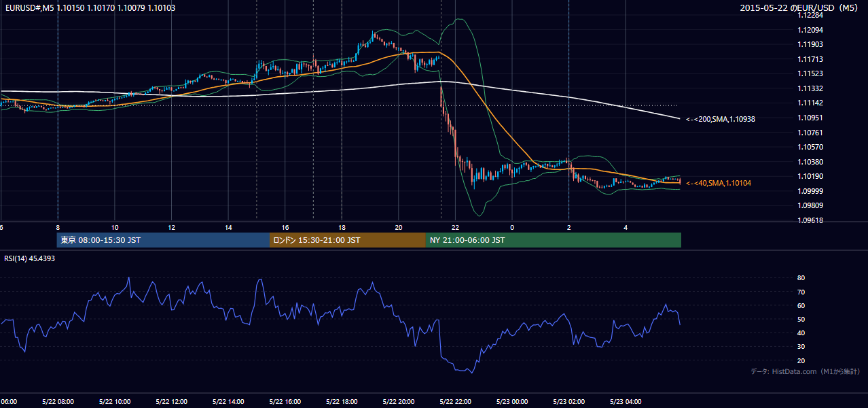Click price axis value 1.11142
868x408 pixels.
pos(811,103)
